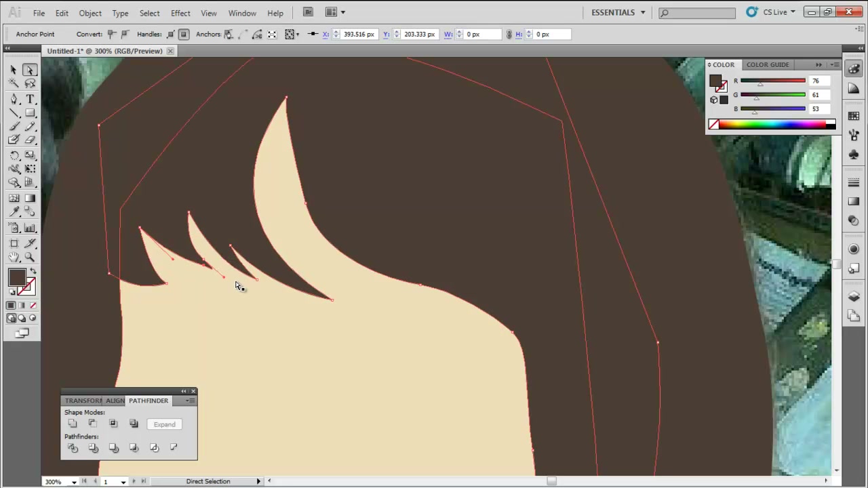Screen dimensions: 868x488
Task: Open the Window menu
Action: [242, 13]
